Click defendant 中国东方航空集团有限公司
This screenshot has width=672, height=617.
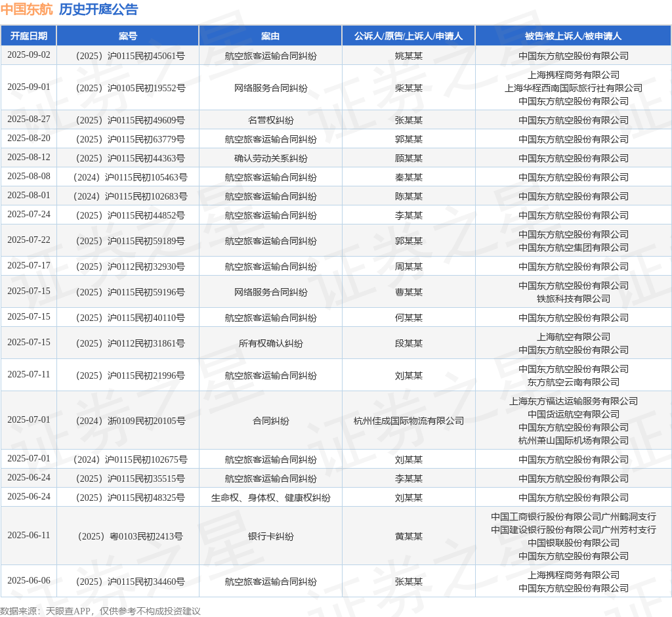pyautogui.click(x=574, y=247)
